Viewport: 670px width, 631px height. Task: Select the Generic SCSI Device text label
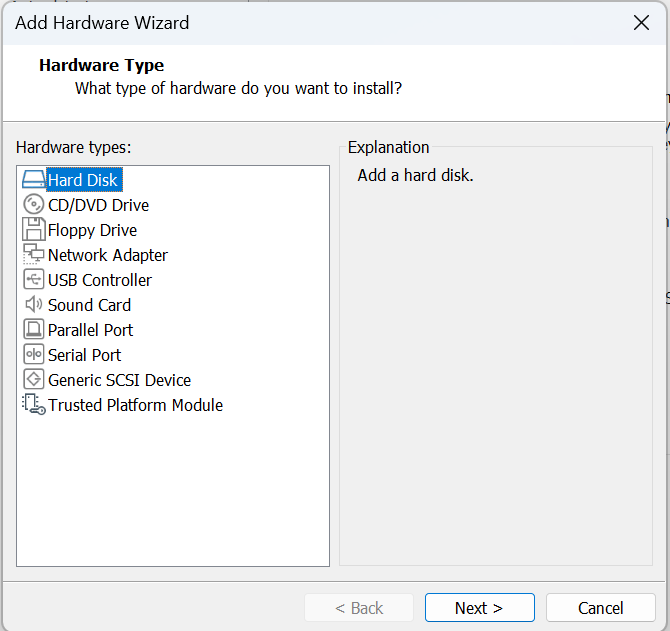(x=119, y=380)
